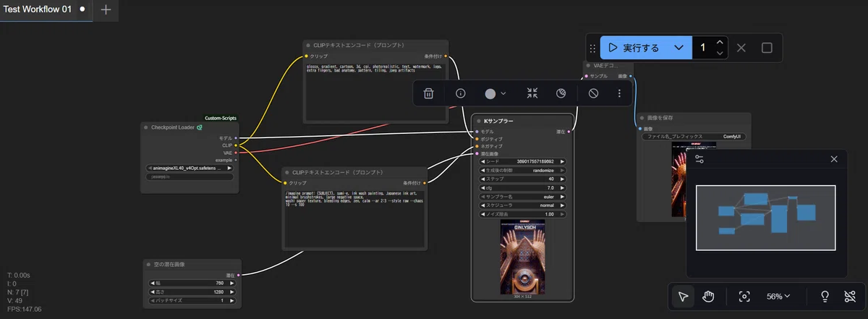Open checkpoint selector animagineXL40_v4Opt.safetensors
The width and height of the screenshot is (868, 319).
point(190,168)
